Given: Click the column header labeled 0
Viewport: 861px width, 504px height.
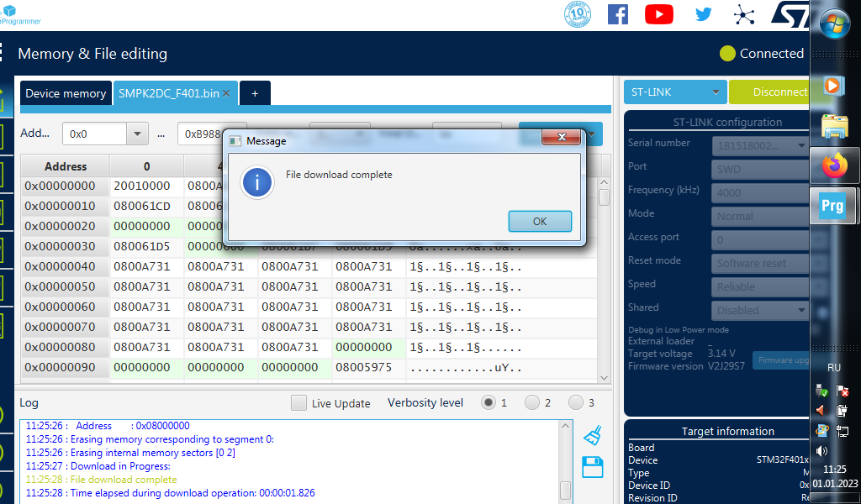Looking at the screenshot, I should pos(146,166).
